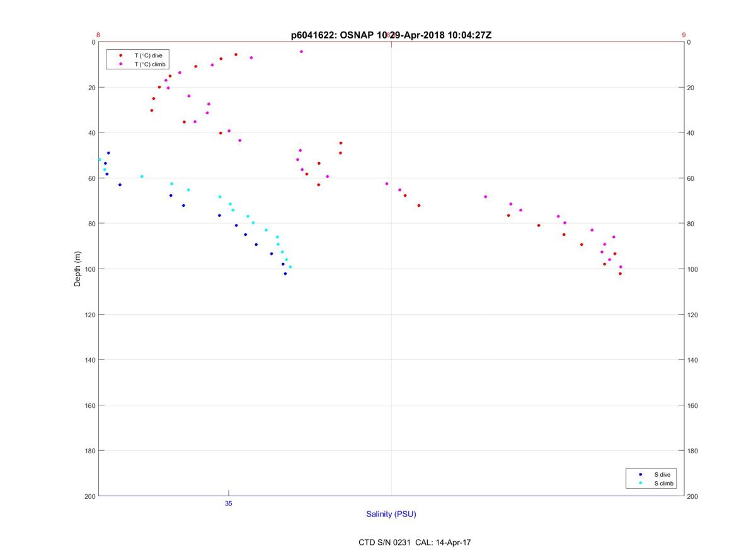
Task: Click the 'Salinity (PSU)' x-axis label
Action: (391, 514)
